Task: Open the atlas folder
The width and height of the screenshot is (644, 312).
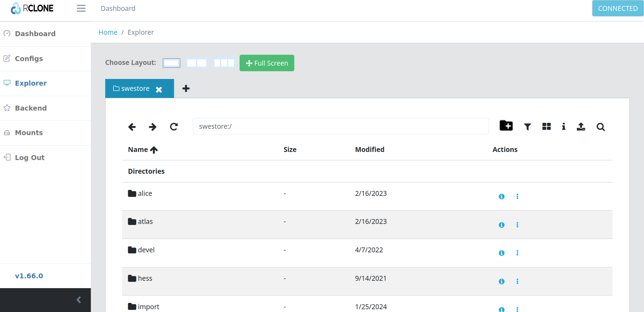Action: 140,221
